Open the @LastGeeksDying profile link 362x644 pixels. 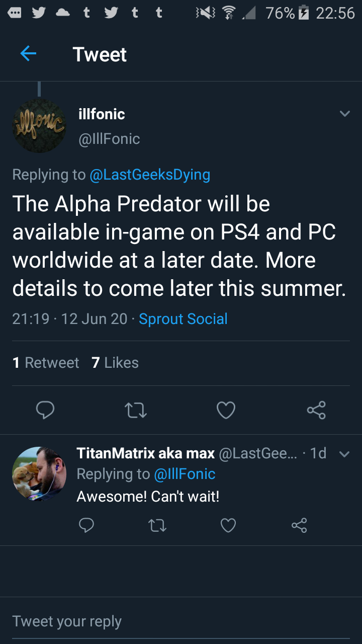click(150, 175)
